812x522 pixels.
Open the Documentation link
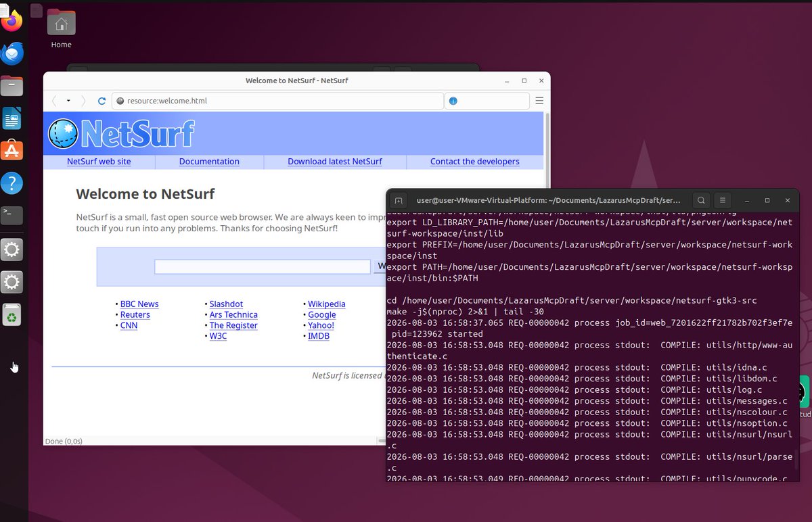pyautogui.click(x=209, y=162)
